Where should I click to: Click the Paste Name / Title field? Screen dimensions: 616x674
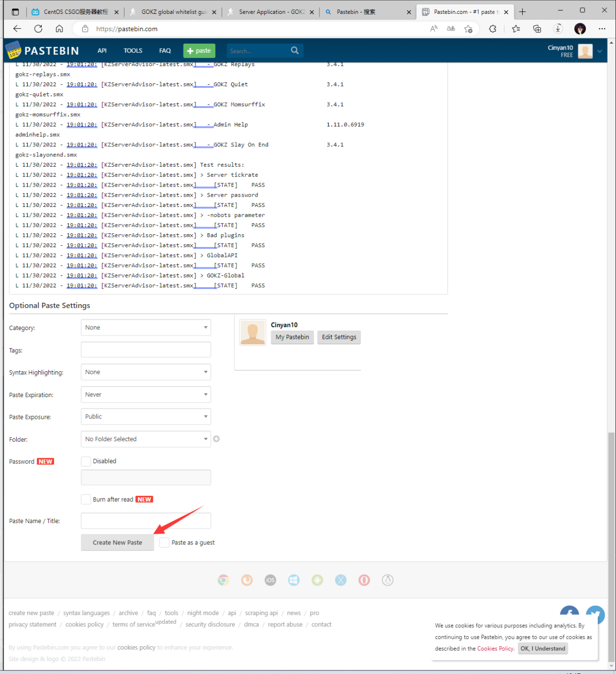coord(146,521)
